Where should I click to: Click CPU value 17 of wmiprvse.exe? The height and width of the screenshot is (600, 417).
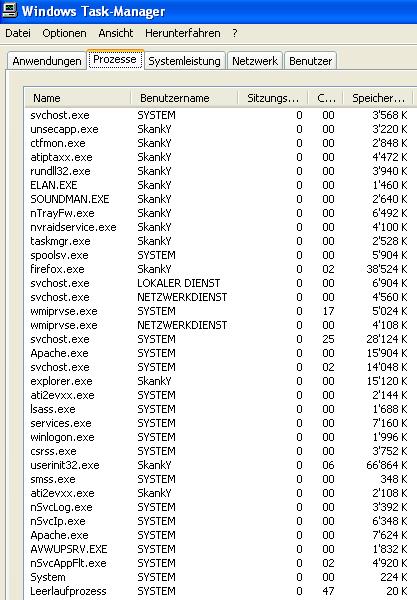(x=328, y=311)
